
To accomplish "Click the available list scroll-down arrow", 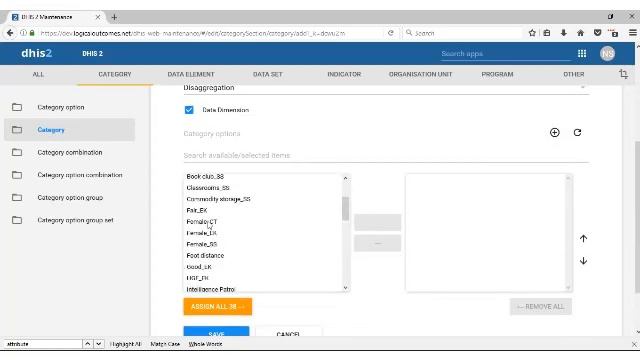I will (345, 288).
